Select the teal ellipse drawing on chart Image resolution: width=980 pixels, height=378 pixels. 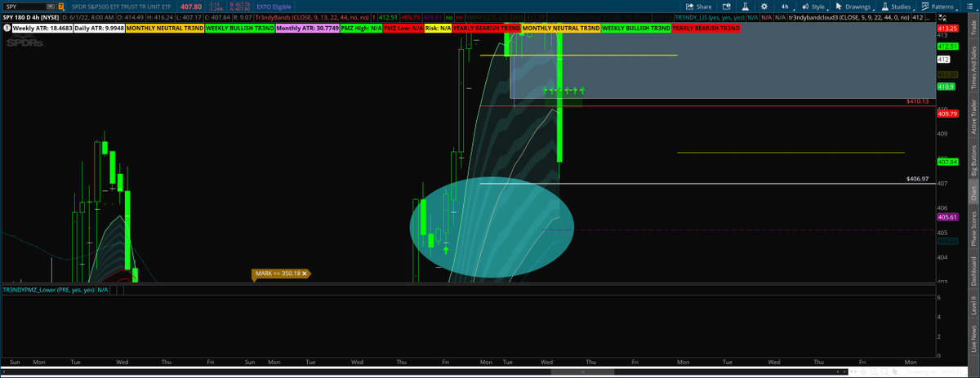[x=492, y=227]
